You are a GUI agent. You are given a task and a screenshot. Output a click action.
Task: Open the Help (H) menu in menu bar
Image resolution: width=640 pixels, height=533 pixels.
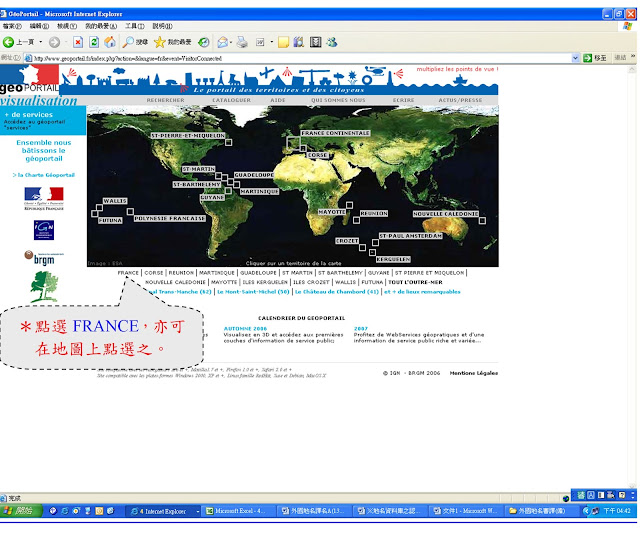(x=162, y=26)
